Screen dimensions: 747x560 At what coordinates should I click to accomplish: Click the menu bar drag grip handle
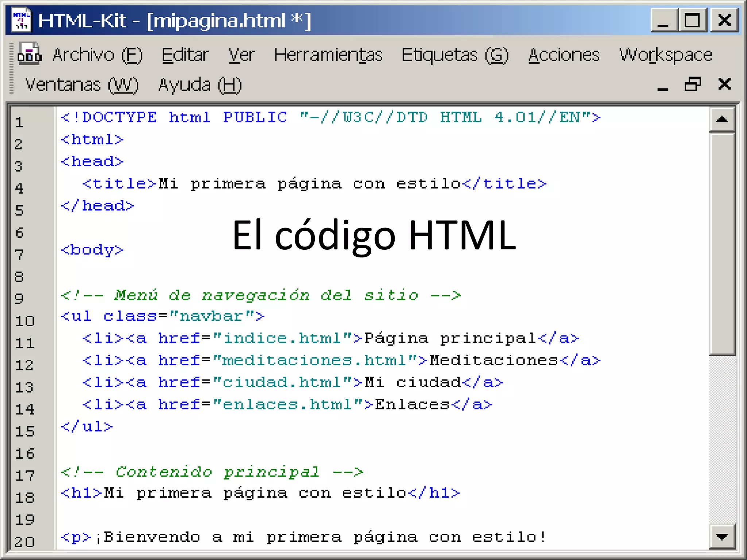pos(12,68)
